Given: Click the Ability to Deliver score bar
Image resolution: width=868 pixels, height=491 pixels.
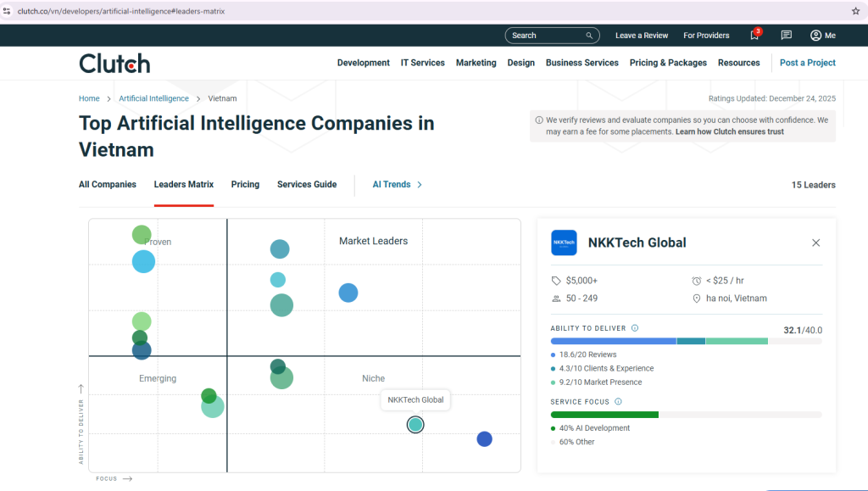Looking at the screenshot, I should (659, 341).
